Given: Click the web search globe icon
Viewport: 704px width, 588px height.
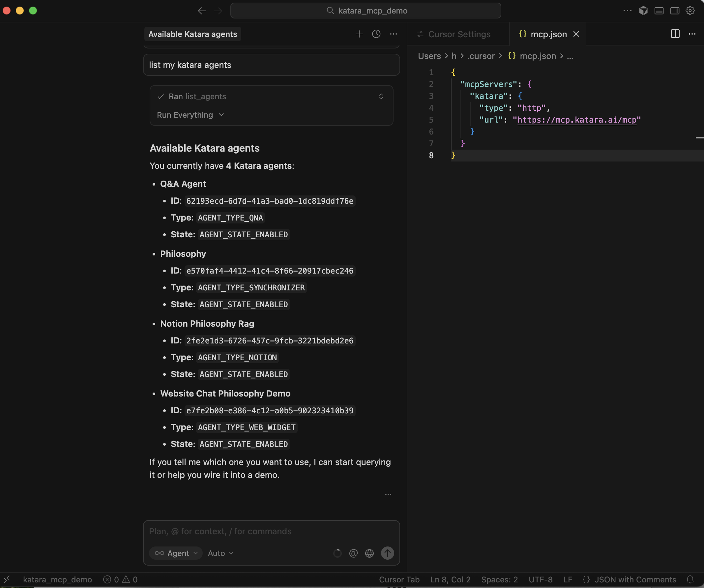Looking at the screenshot, I should tap(369, 553).
